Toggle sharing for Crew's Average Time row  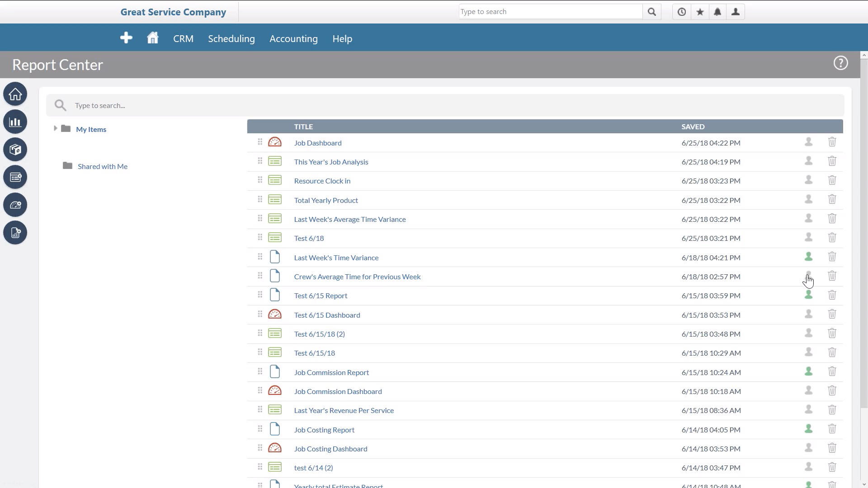coord(809,276)
